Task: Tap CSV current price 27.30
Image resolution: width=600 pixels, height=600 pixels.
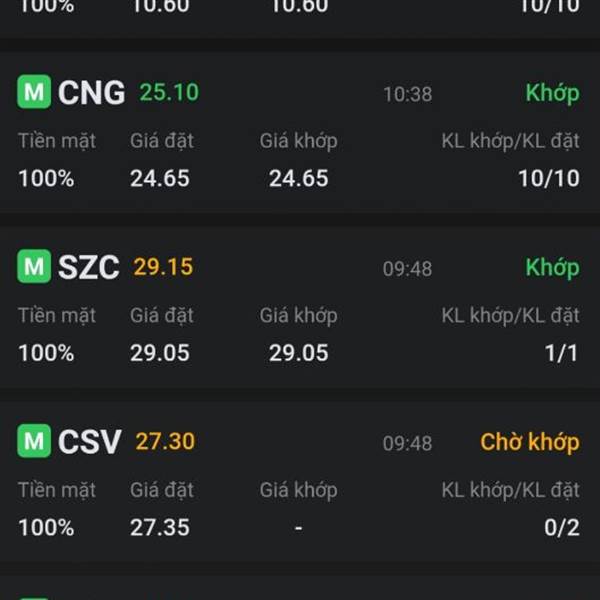Action: point(165,441)
